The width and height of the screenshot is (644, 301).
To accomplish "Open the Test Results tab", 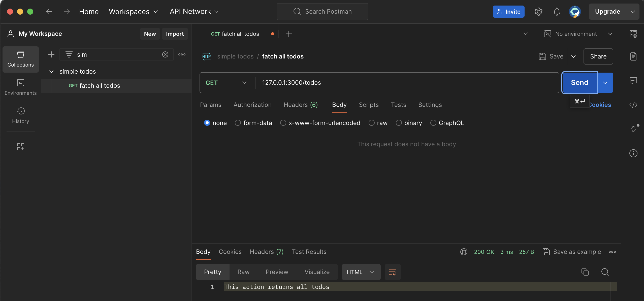I will coord(309,252).
